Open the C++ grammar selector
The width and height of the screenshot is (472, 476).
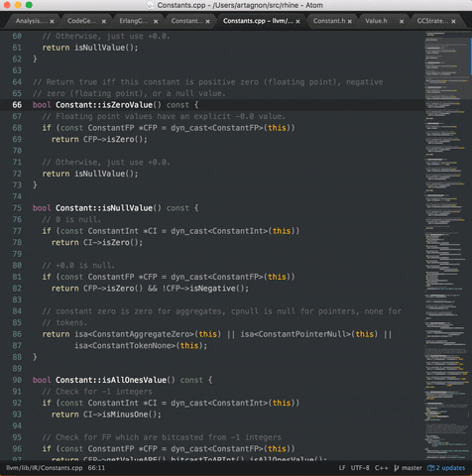point(381,468)
